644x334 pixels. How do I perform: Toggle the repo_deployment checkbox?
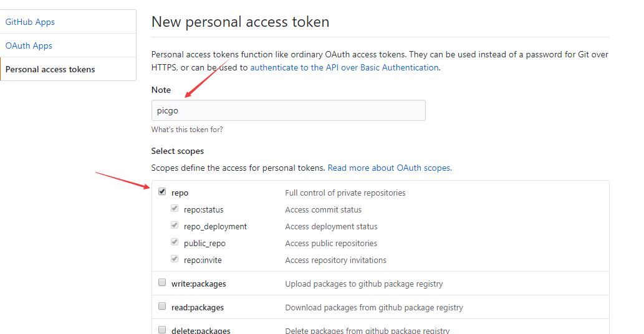[x=175, y=226]
